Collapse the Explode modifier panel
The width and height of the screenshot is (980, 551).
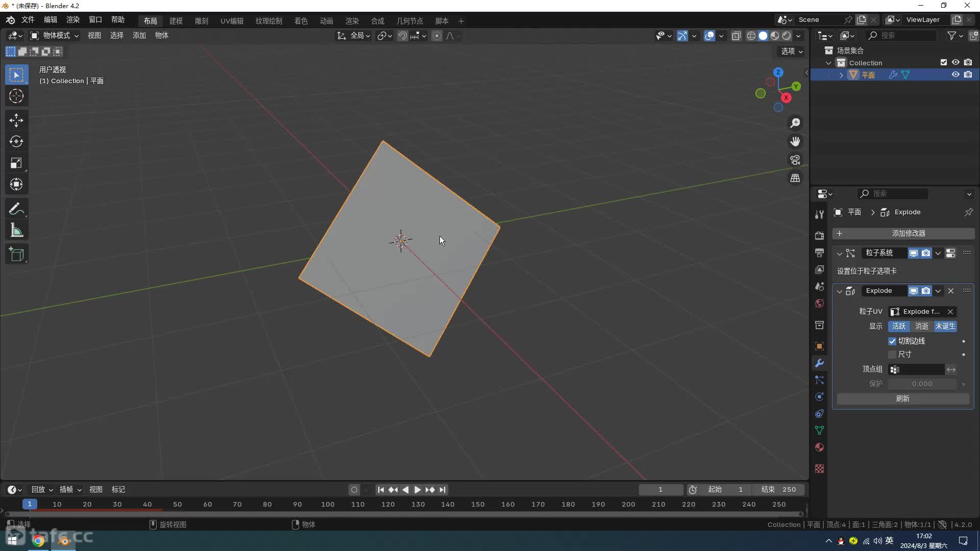tap(840, 291)
